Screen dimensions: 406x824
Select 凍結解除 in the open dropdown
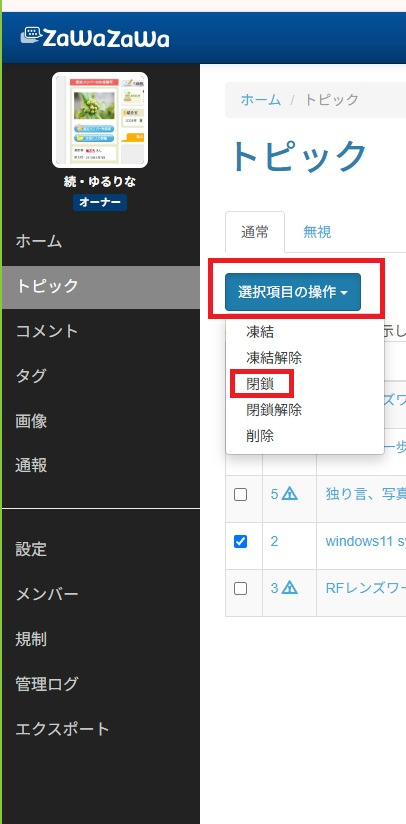point(274,358)
